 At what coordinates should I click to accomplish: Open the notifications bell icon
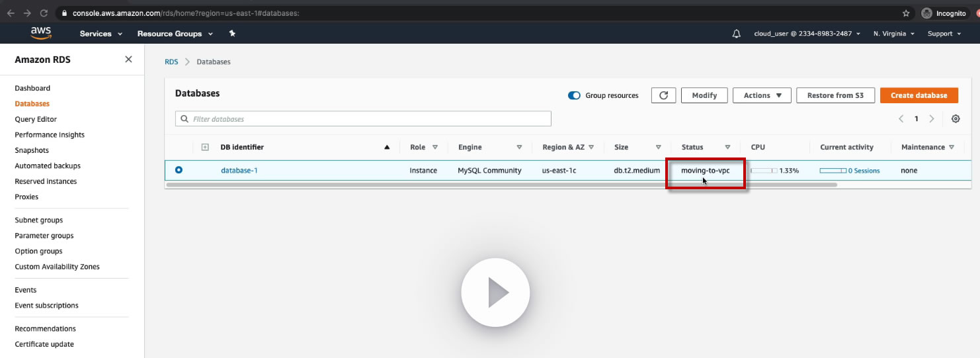[737, 34]
